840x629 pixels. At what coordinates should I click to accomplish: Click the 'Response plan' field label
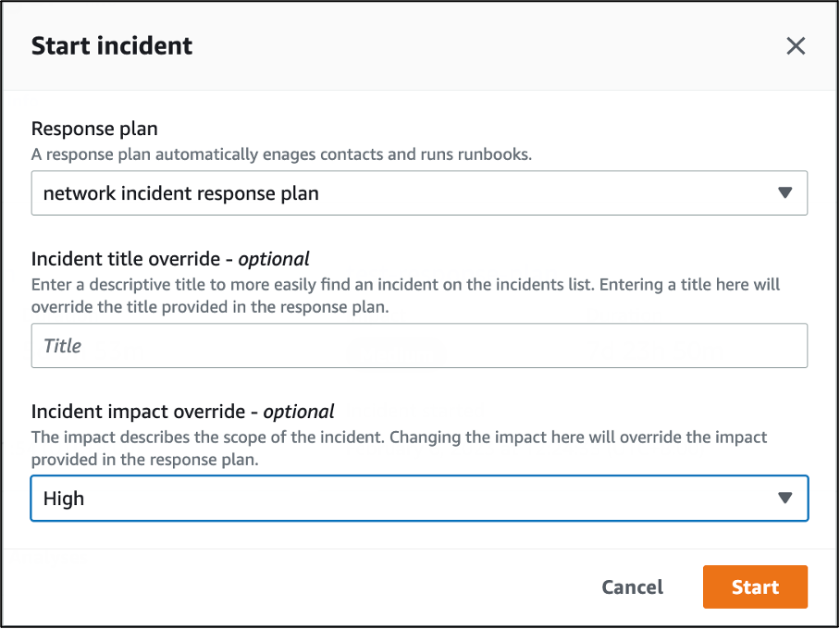coord(94,129)
